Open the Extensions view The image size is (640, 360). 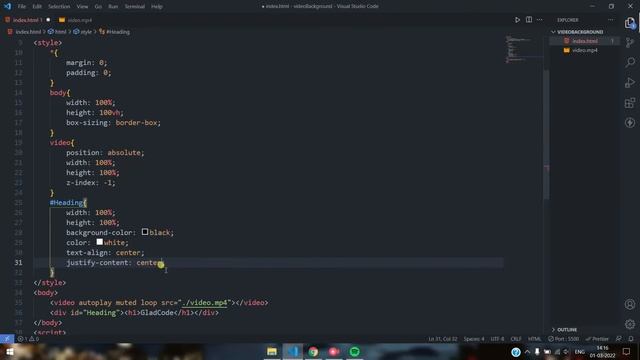[x=630, y=102]
